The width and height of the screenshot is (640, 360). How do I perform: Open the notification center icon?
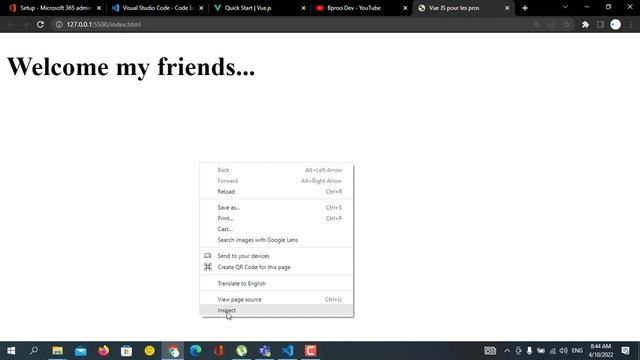[625, 351]
